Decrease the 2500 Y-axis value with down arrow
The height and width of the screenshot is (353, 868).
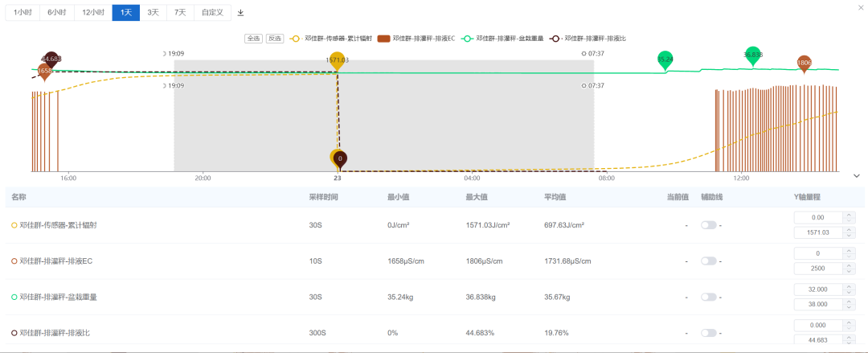pos(850,272)
